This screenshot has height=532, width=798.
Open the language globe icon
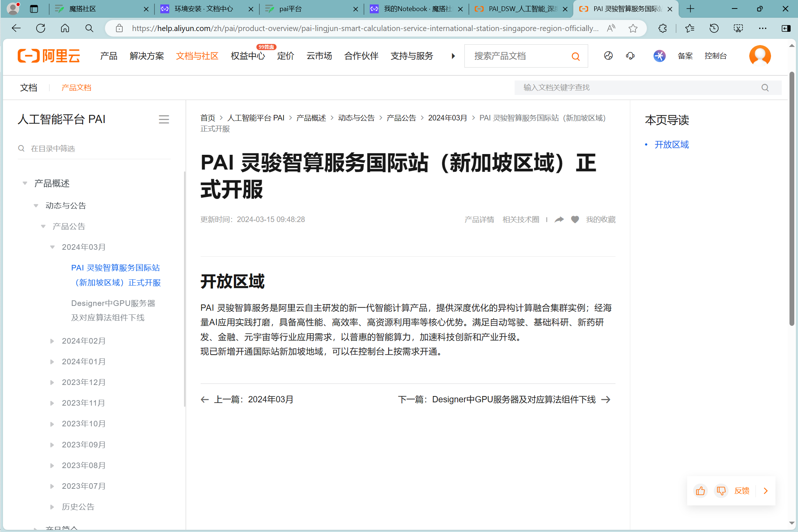coord(608,56)
